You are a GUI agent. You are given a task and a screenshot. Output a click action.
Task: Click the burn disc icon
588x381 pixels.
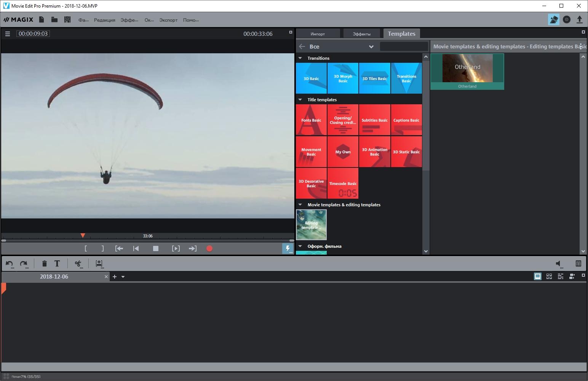coord(567,20)
